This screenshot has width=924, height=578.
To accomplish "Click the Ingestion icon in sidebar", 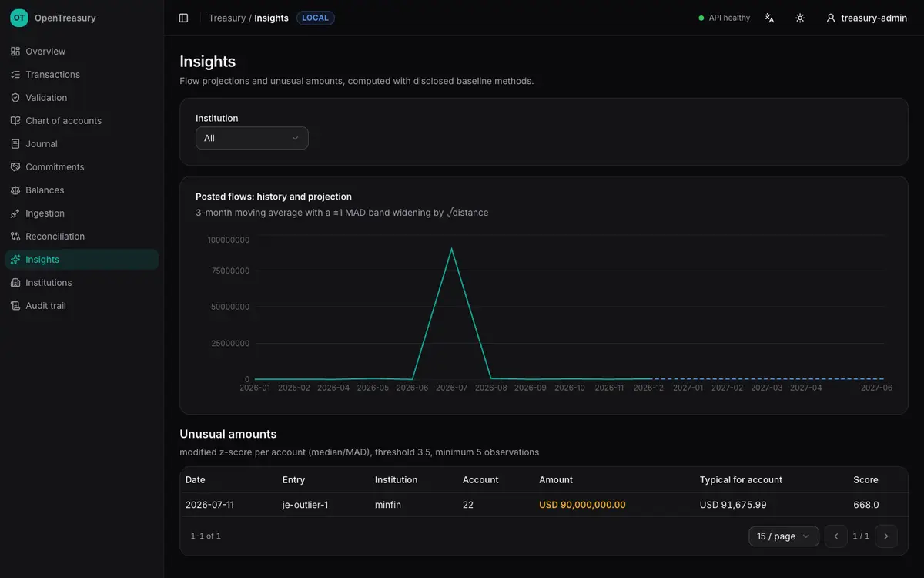I will click(15, 213).
